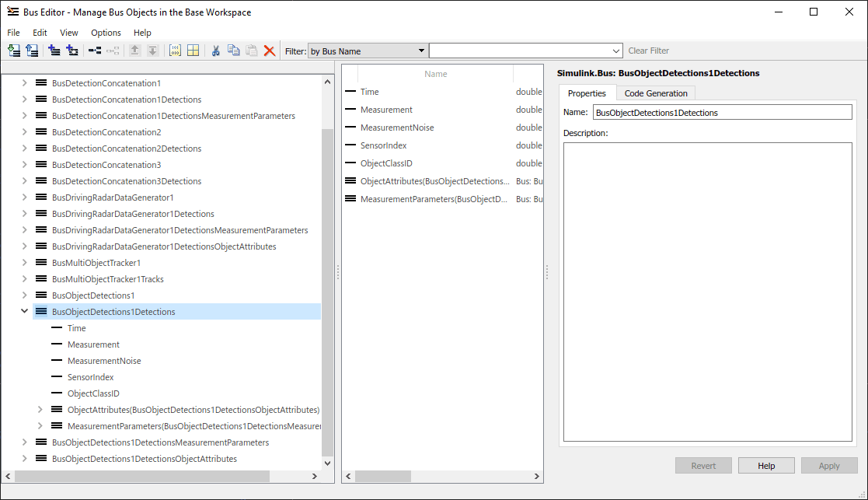The height and width of the screenshot is (500, 868).
Task: Click the bus icon beside BusObjectDetections1
Action: pos(41,295)
